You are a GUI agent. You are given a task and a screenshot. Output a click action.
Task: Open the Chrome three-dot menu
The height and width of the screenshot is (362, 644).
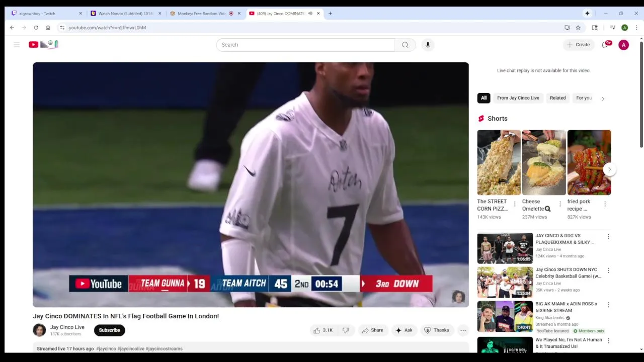(636, 28)
